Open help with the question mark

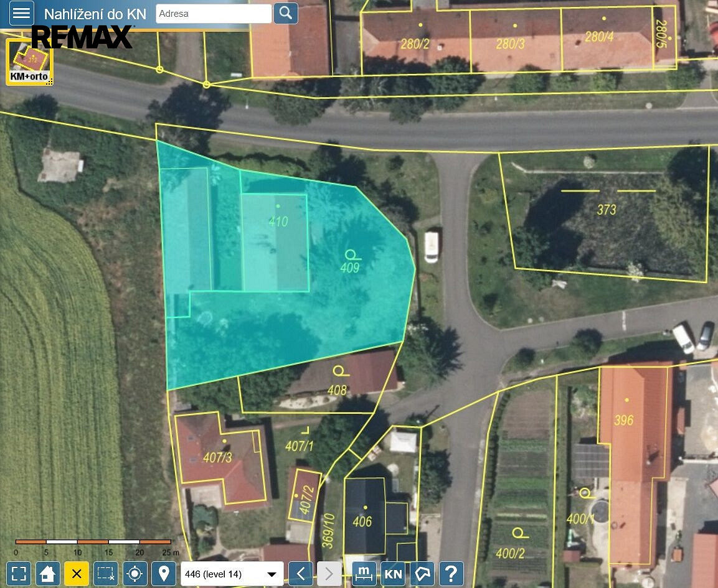pyautogui.click(x=451, y=573)
